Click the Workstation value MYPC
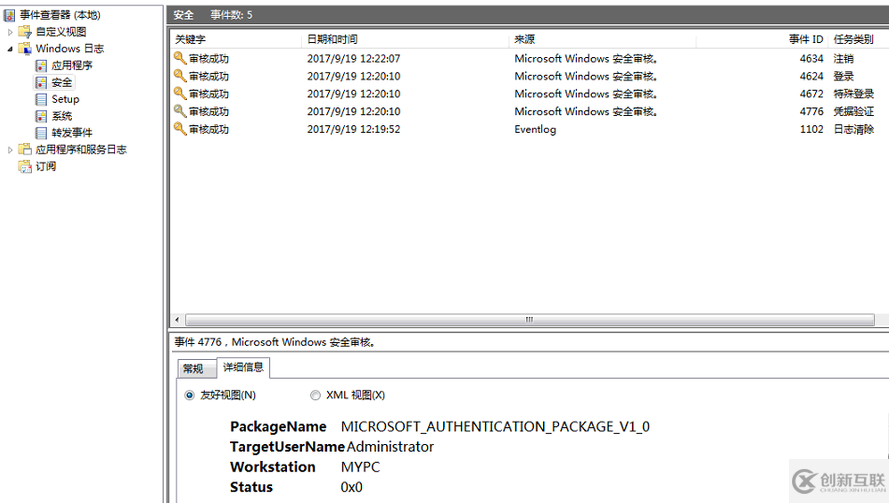 tap(361, 467)
